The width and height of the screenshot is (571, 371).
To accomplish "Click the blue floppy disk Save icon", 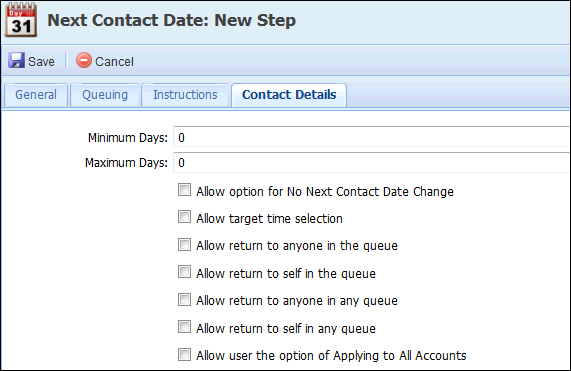I will click(x=16, y=60).
